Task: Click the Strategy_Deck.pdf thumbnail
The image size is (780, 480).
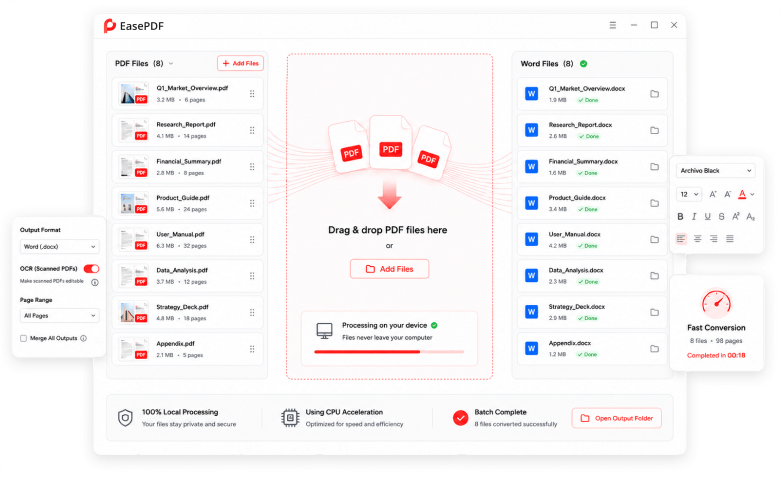Action: 134,312
